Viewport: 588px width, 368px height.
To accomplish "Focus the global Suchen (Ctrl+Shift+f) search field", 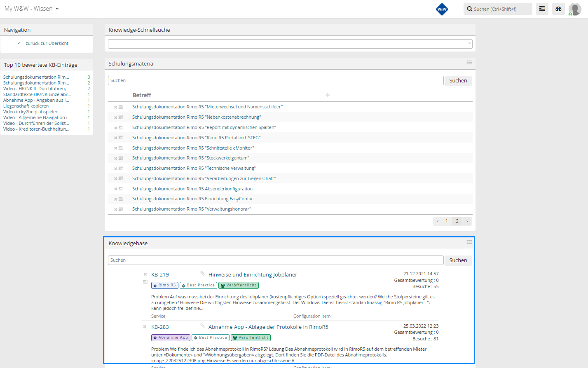I will tap(498, 9).
